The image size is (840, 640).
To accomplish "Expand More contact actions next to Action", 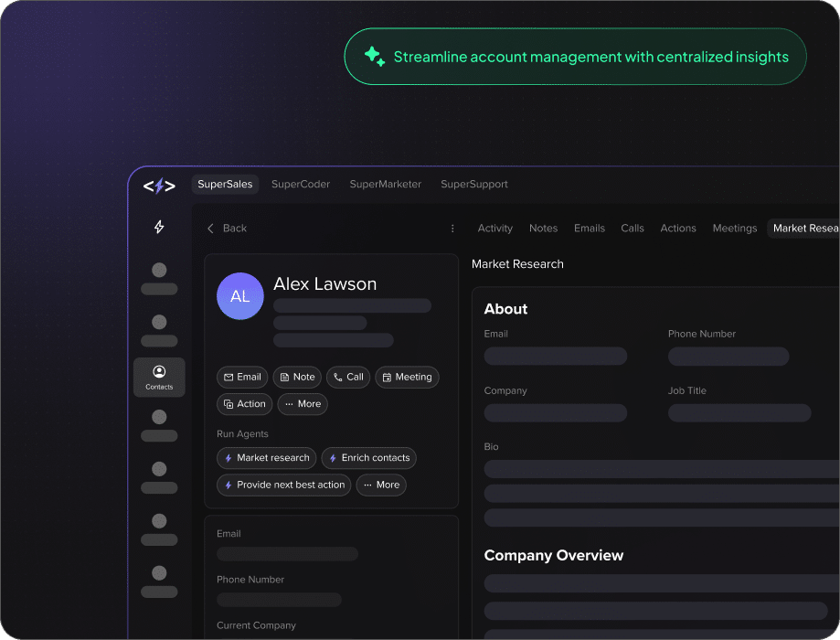I will (302, 404).
